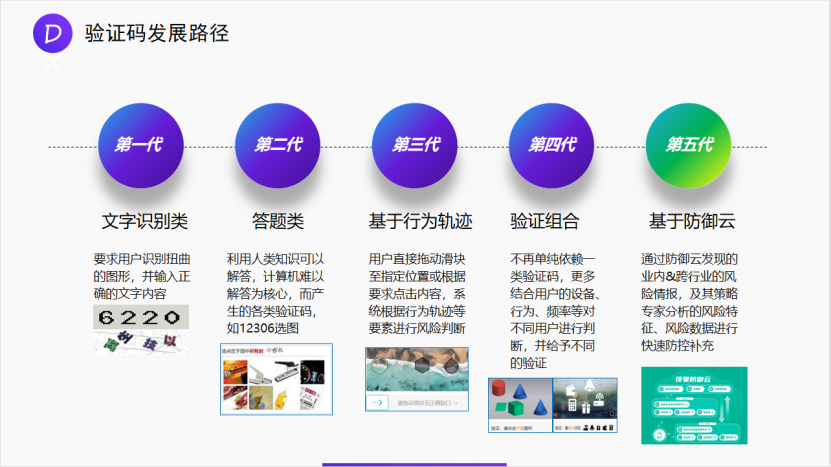The height and width of the screenshot is (467, 831).
Task: Click the 基于行为轨迹 heading
Action: [x=420, y=221]
